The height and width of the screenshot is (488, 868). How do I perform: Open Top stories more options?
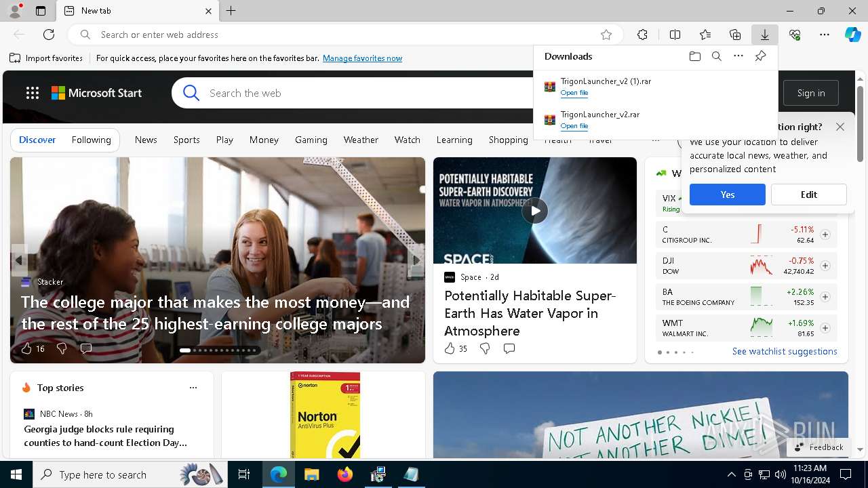click(x=193, y=388)
